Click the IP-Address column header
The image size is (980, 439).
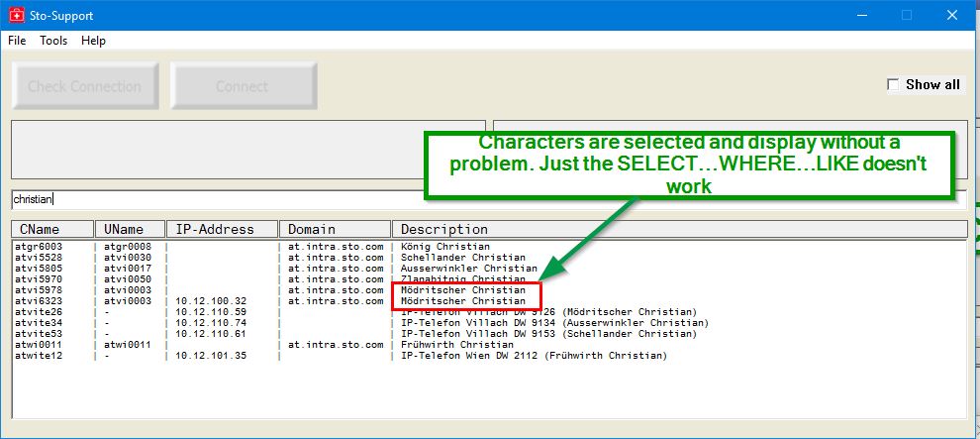point(221,229)
